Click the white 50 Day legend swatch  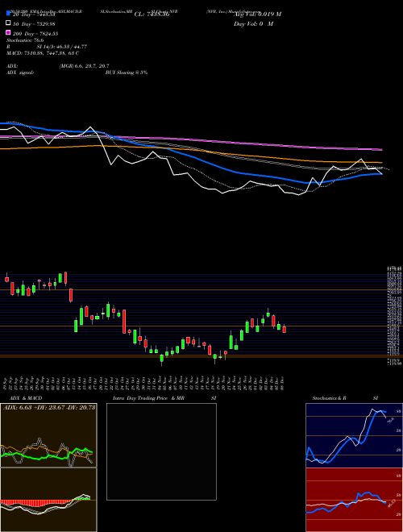click(x=8, y=23)
